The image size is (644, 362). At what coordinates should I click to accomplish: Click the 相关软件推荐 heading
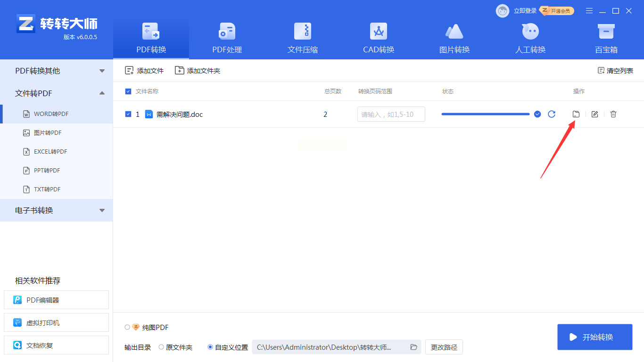tap(38, 281)
